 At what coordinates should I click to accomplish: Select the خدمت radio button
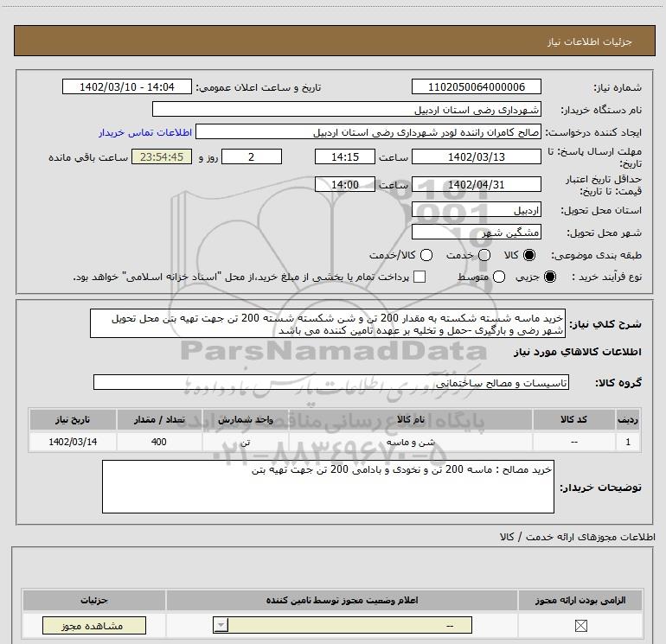point(484,255)
